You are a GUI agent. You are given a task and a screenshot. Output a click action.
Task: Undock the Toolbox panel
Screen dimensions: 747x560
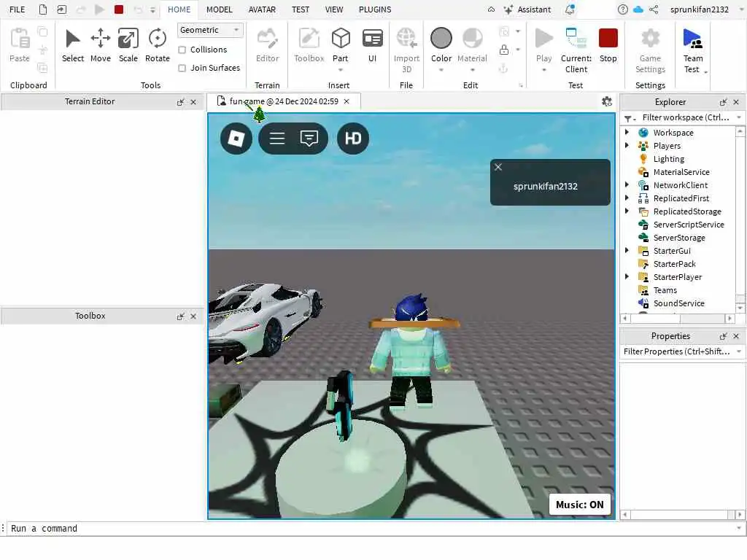[180, 316]
